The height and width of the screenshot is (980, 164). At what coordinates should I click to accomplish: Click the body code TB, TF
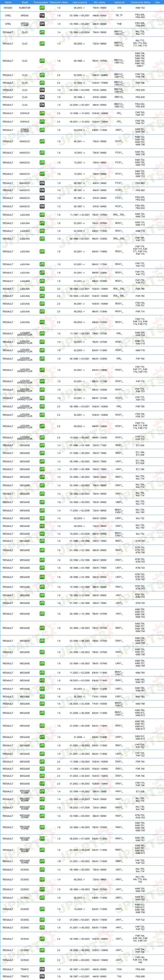pyautogui.click(x=119, y=16)
